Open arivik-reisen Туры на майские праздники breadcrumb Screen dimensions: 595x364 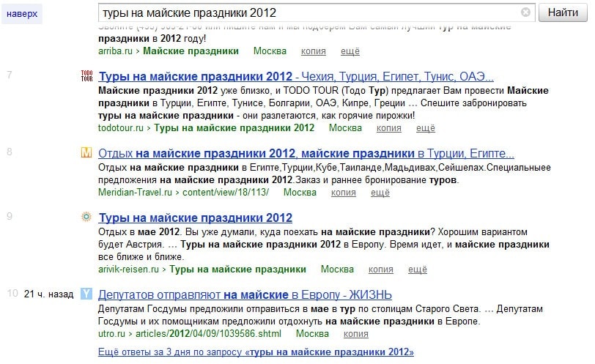[x=237, y=270]
